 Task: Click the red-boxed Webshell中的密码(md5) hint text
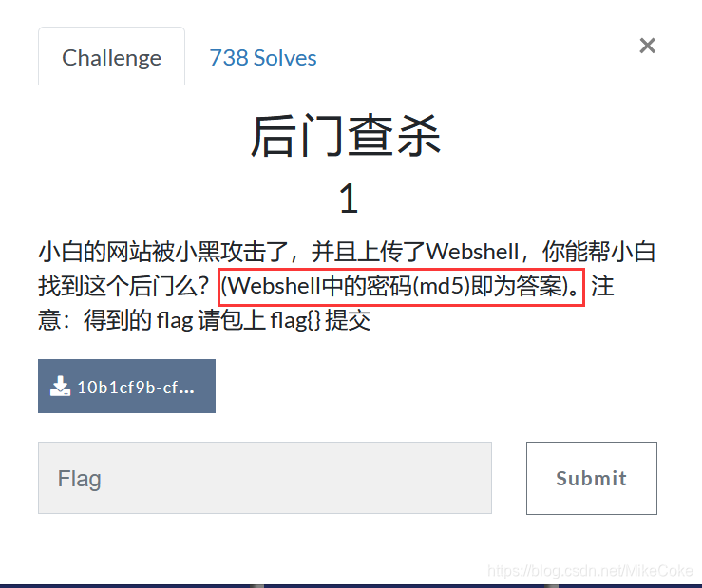click(x=402, y=287)
